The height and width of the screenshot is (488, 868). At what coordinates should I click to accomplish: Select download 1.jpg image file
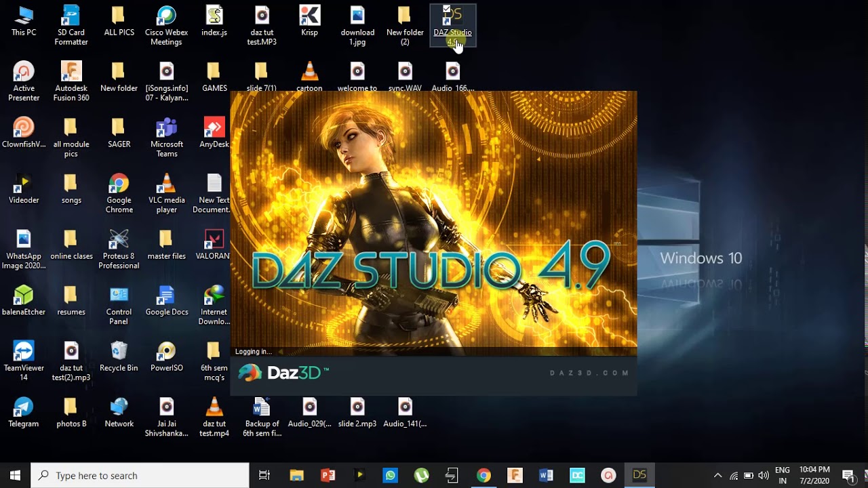(357, 26)
